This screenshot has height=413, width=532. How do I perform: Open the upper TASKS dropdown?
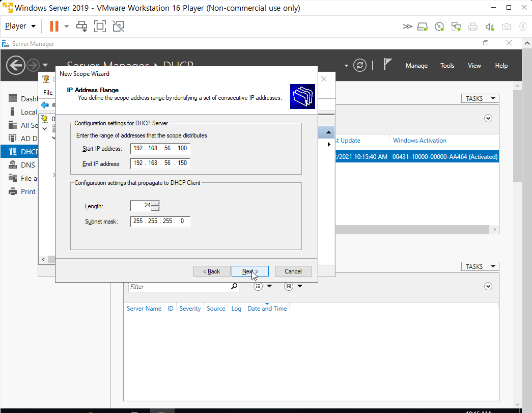click(480, 98)
